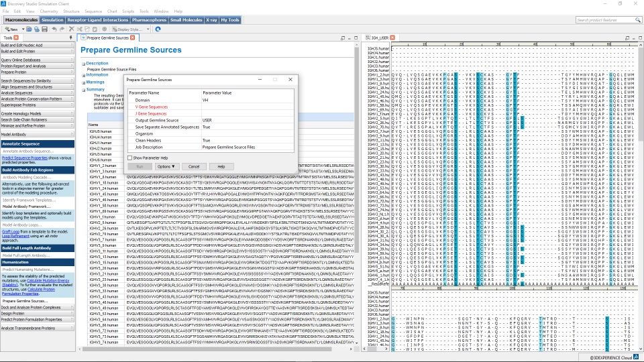Click the Save floppy disk icon
The image size is (644, 362).
tap(45, 29)
